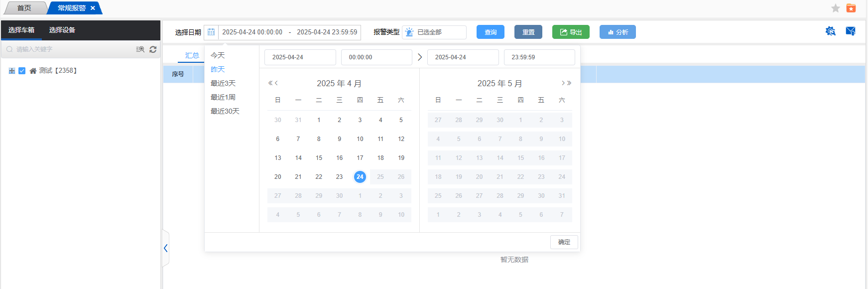Click the 导出 export button

tap(571, 32)
